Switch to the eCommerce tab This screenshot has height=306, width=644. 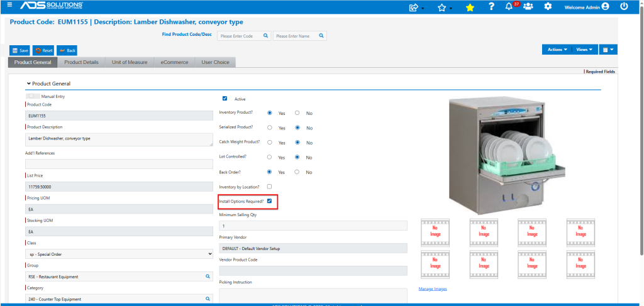174,62
